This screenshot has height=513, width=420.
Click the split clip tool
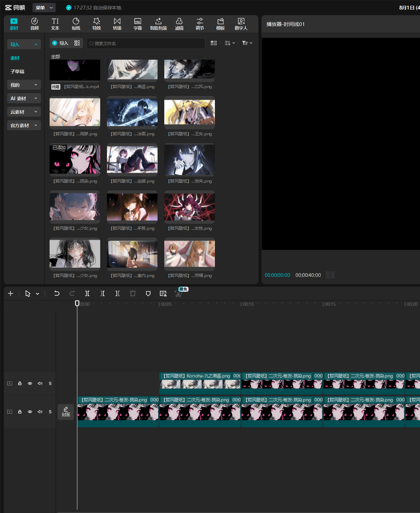click(87, 293)
